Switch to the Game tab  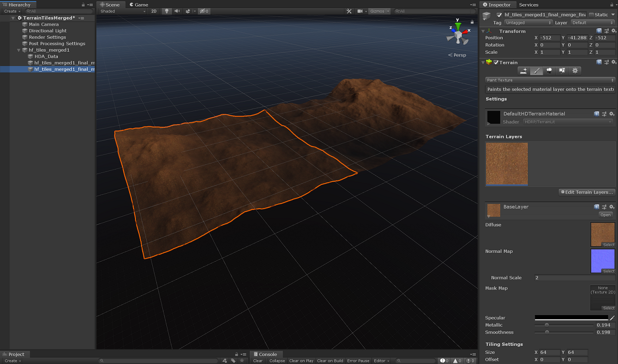click(139, 4)
